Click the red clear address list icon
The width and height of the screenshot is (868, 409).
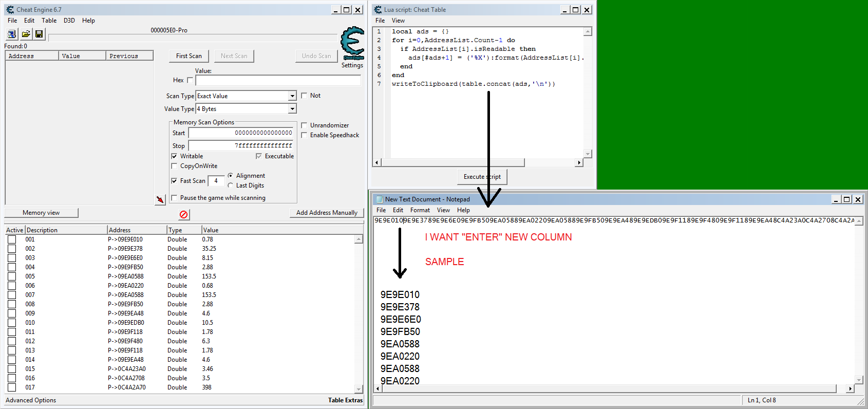pyautogui.click(x=183, y=214)
